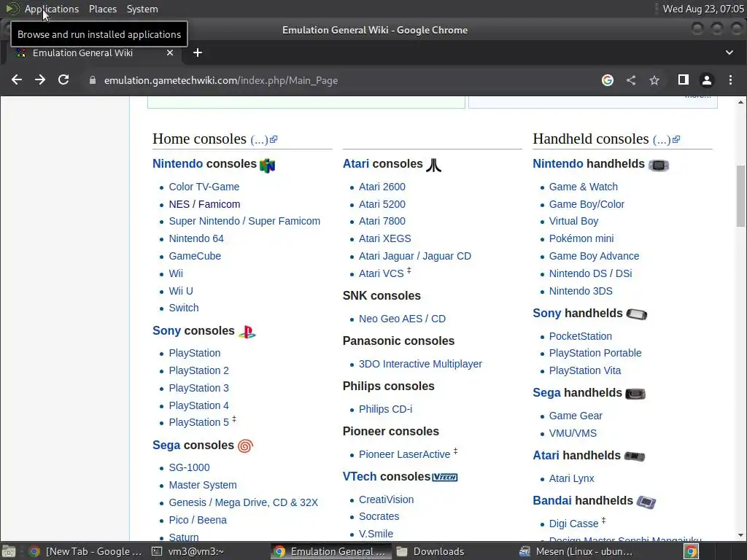Click the clock showing Wed Aug 23

pyautogui.click(x=703, y=9)
